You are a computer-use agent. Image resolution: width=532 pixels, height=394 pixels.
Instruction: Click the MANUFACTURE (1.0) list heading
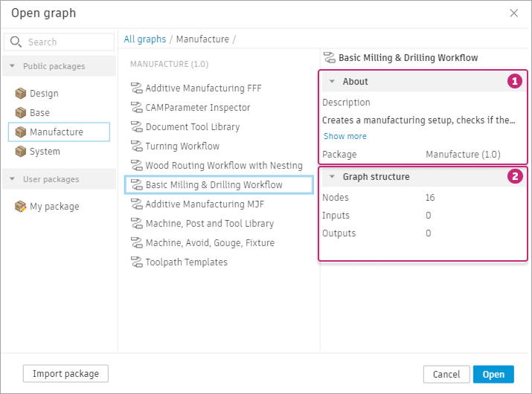click(170, 64)
